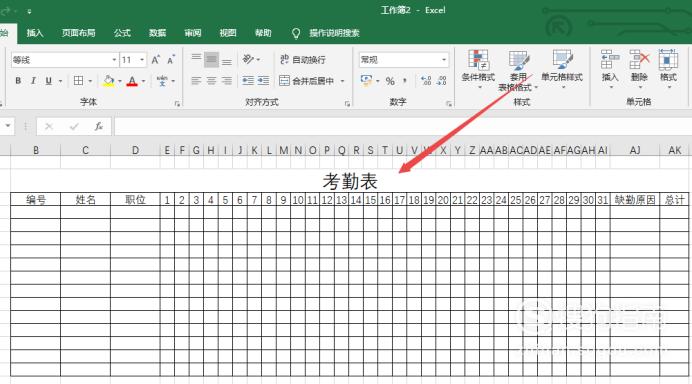Toggle underline formatting
The width and height of the screenshot is (692, 384).
pos(49,81)
